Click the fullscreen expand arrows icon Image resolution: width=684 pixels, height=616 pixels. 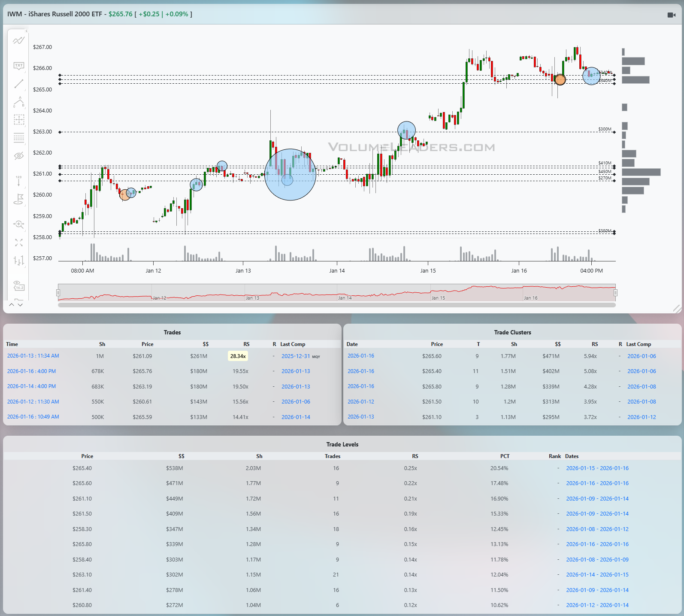point(18,243)
